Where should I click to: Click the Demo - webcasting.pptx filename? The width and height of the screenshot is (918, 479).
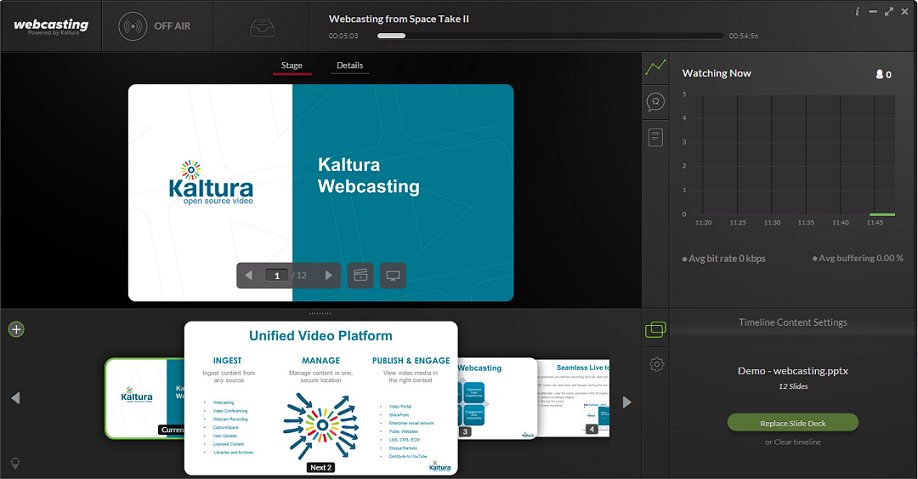pyautogui.click(x=793, y=371)
